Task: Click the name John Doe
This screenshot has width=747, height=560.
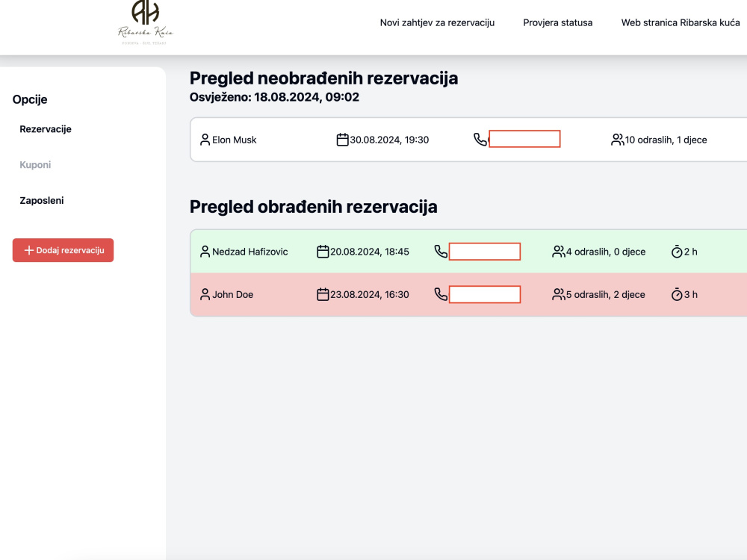Action: pyautogui.click(x=232, y=294)
